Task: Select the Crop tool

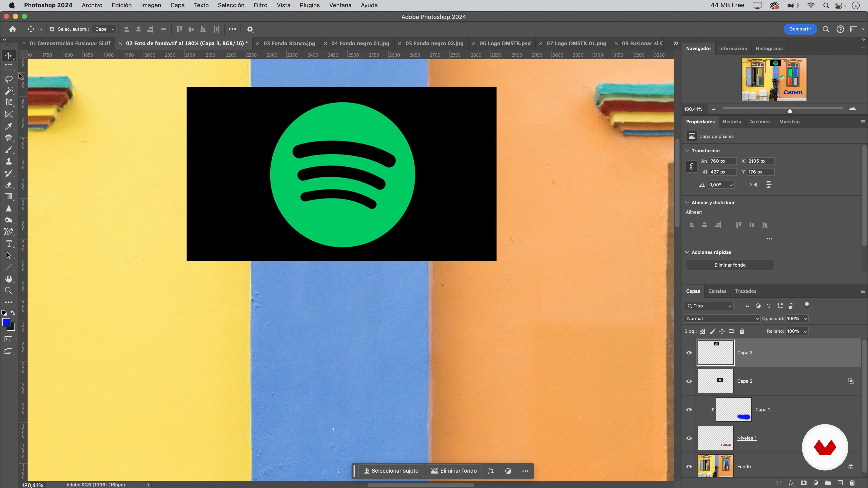Action: (9, 103)
